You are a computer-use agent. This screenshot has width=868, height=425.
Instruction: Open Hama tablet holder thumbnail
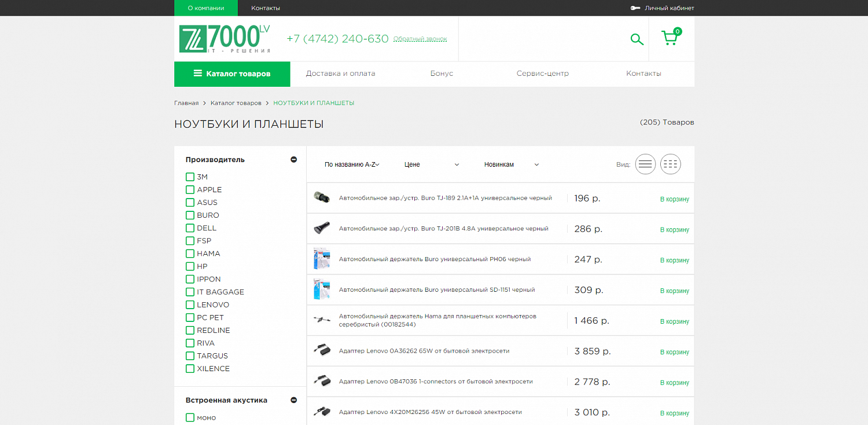tap(321, 320)
